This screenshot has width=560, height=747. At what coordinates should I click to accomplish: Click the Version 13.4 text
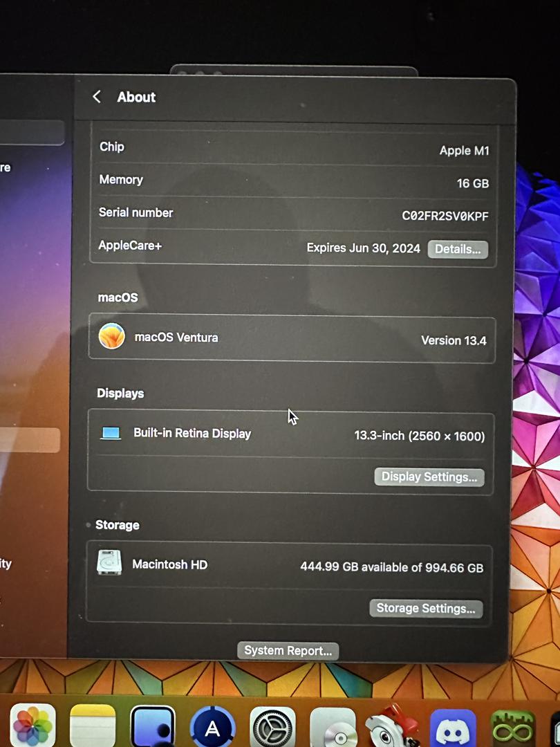[x=454, y=340]
